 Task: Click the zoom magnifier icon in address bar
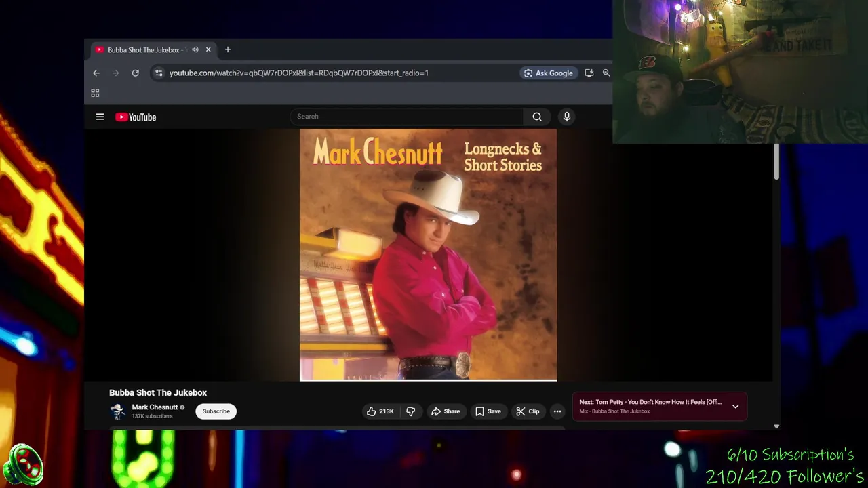[x=606, y=73]
